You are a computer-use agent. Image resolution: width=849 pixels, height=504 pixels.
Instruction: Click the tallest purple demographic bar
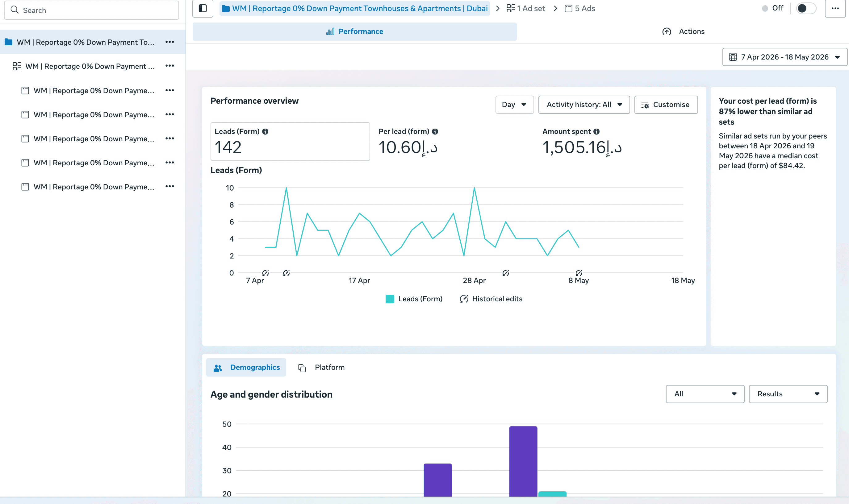pyautogui.click(x=523, y=461)
